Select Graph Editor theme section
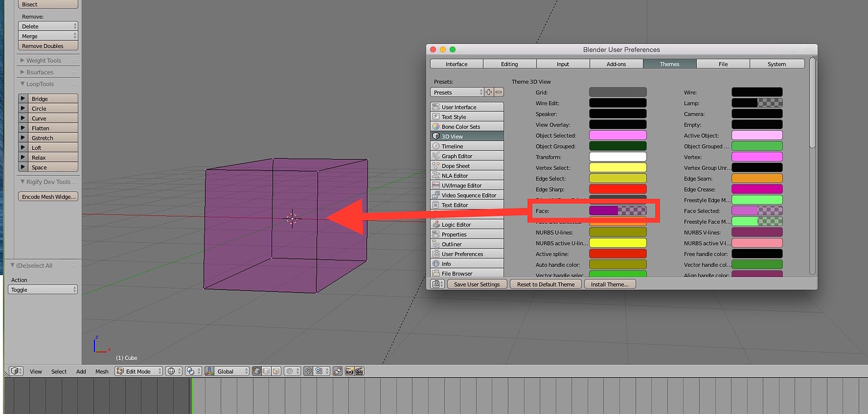 (x=467, y=156)
